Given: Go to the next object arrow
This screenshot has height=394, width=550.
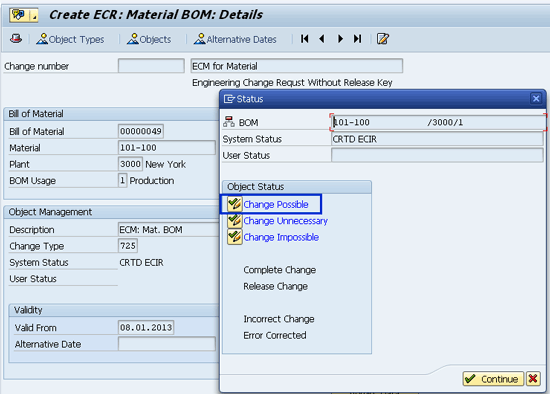Looking at the screenshot, I should point(340,39).
